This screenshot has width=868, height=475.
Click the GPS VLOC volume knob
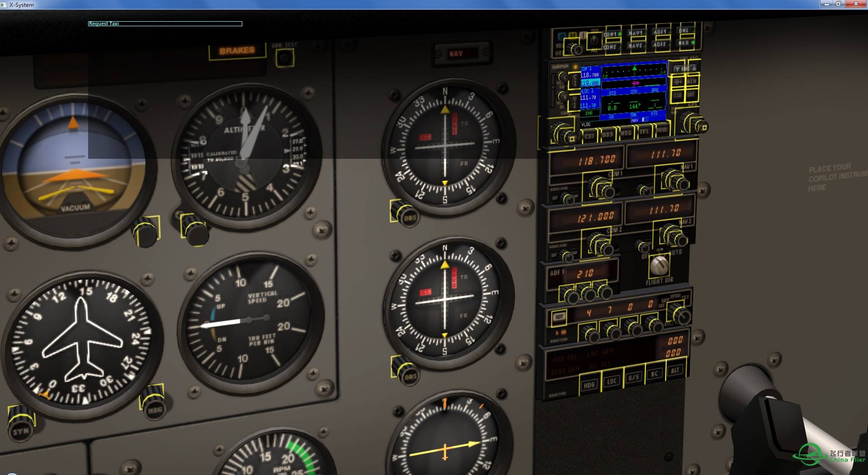point(563,96)
